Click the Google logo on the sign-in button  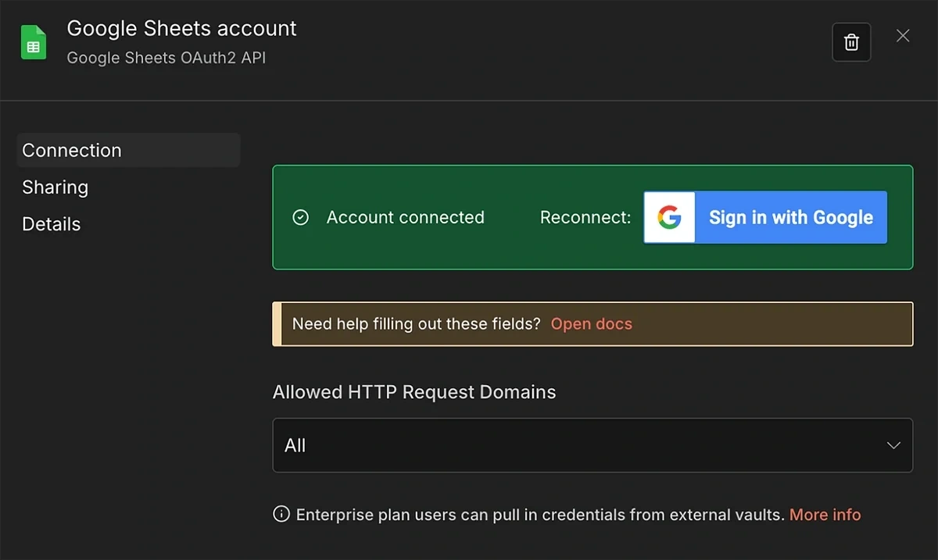669,217
